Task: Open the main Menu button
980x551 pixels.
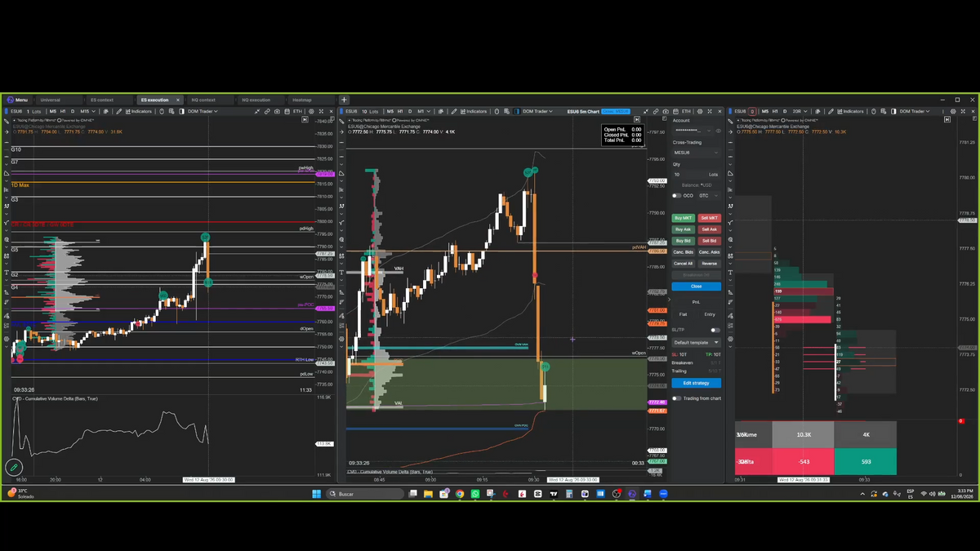Action: pos(16,100)
